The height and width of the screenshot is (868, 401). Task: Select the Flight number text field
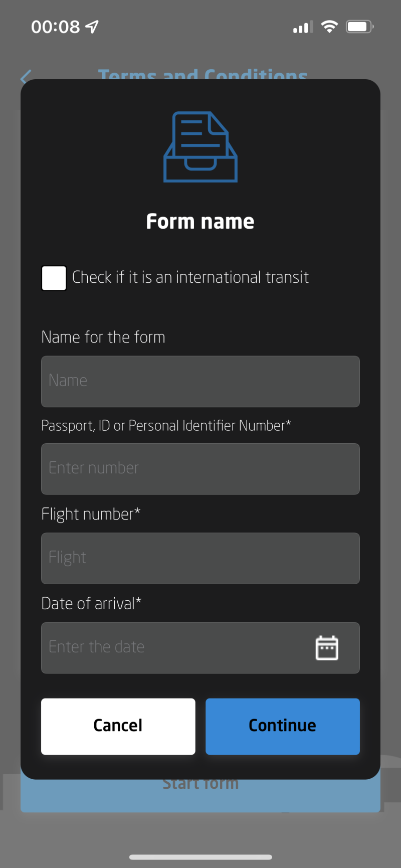pyautogui.click(x=200, y=558)
